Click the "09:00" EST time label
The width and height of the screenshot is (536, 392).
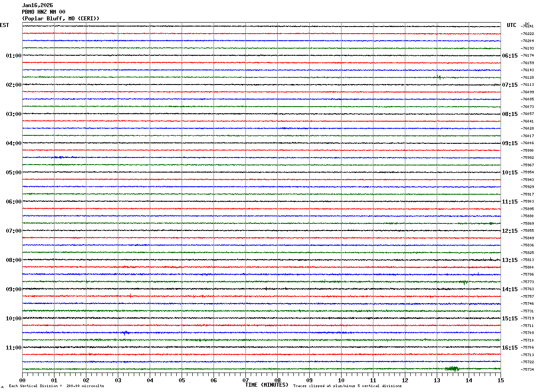pyautogui.click(x=14, y=289)
